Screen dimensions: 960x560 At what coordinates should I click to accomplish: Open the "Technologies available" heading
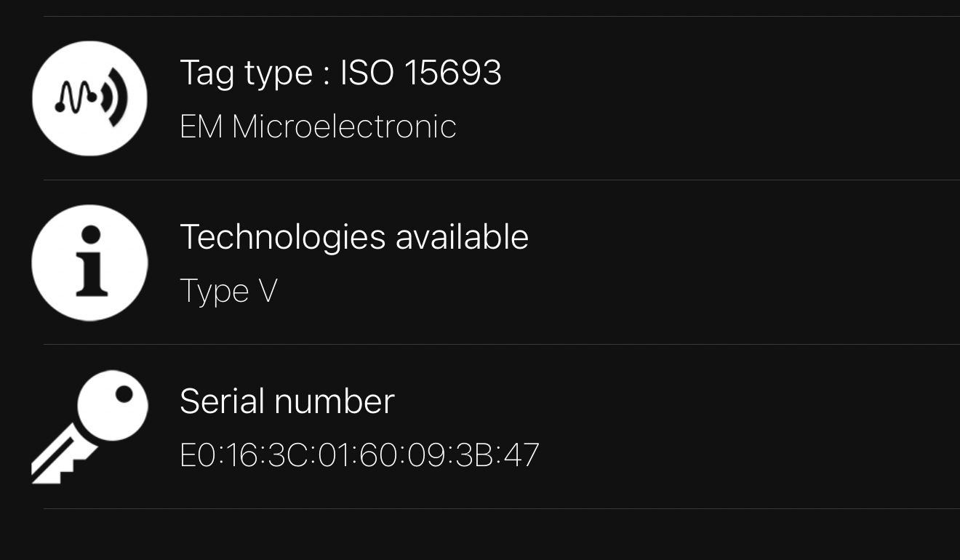coord(353,237)
